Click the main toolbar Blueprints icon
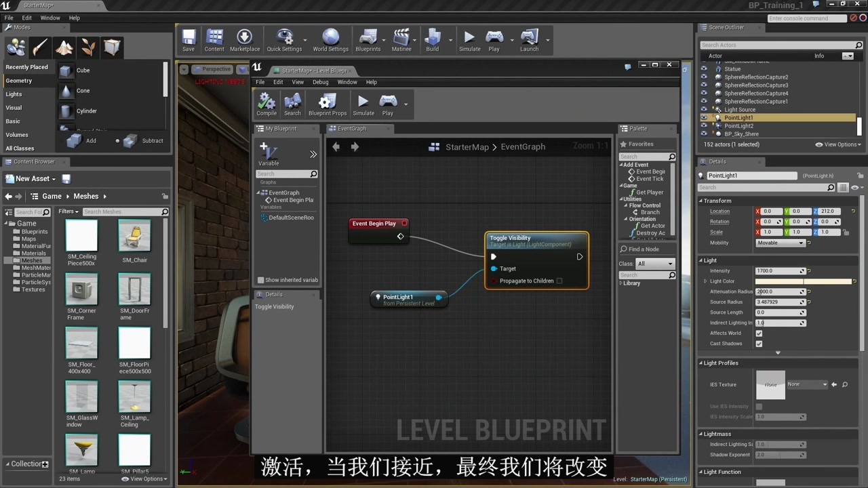This screenshot has width=868, height=488. coord(368,40)
